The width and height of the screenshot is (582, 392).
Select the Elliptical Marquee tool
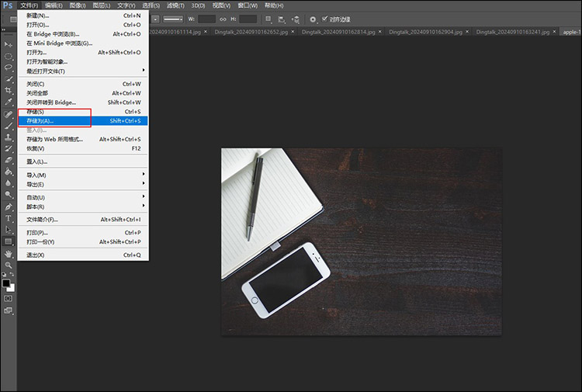pyautogui.click(x=9, y=56)
